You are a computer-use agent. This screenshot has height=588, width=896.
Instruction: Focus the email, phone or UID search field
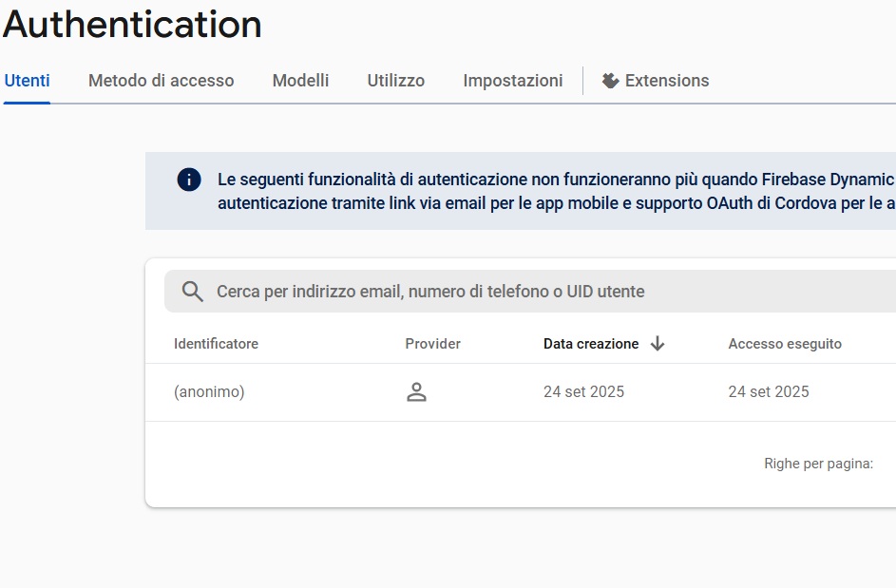point(532,292)
